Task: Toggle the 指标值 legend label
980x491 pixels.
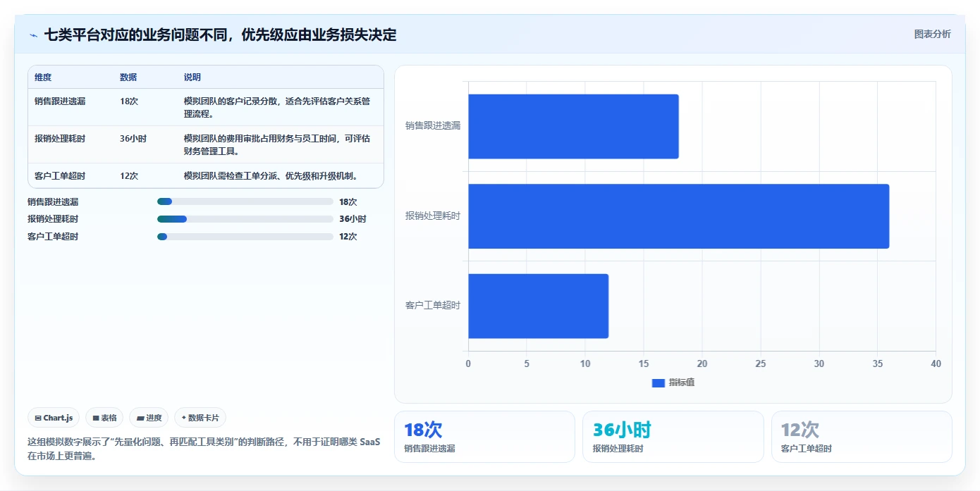Action: coord(682,383)
